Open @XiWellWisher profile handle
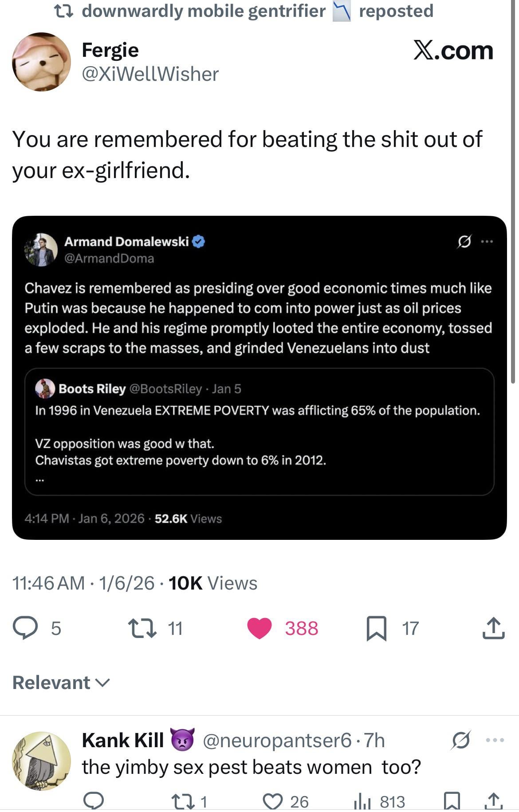Image resolution: width=519 pixels, height=812 pixels. (x=150, y=74)
